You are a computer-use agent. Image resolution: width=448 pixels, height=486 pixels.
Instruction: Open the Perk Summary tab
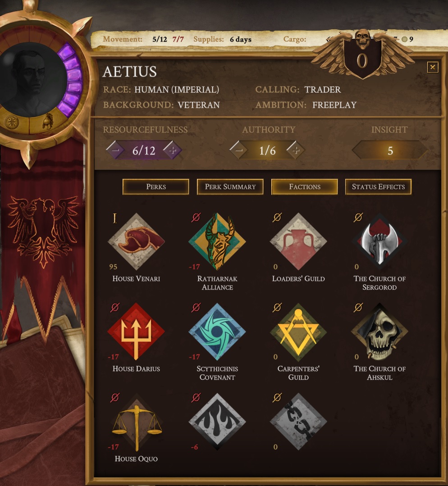[230, 186]
